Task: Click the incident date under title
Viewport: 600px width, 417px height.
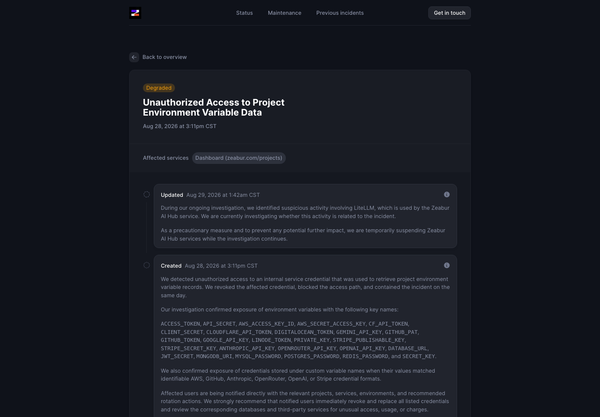Action: tap(179, 126)
